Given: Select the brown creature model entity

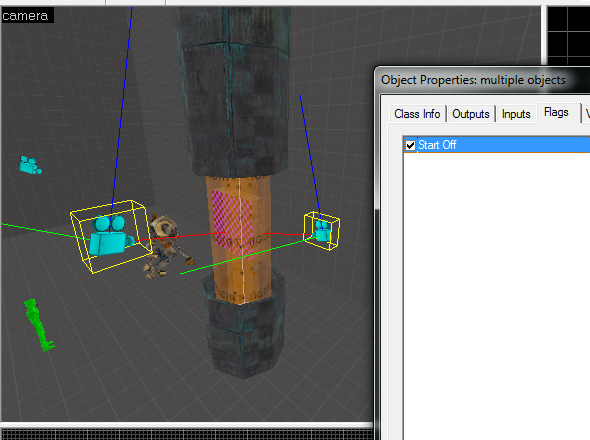Looking at the screenshot, I should pyautogui.click(x=165, y=247).
